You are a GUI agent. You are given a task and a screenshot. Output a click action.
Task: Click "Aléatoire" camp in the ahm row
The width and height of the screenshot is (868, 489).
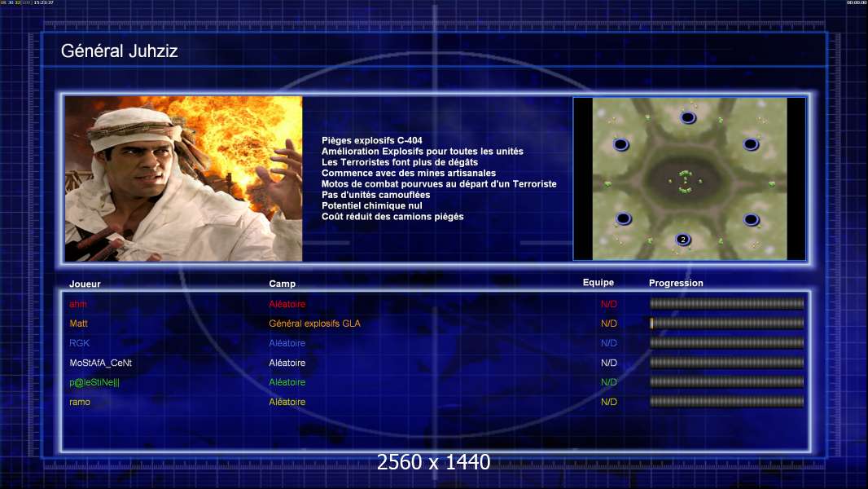(287, 304)
